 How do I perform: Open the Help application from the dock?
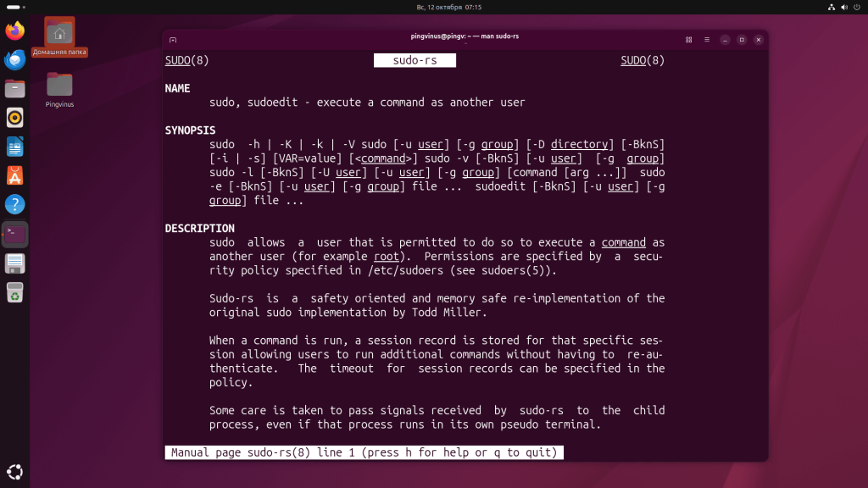point(14,203)
